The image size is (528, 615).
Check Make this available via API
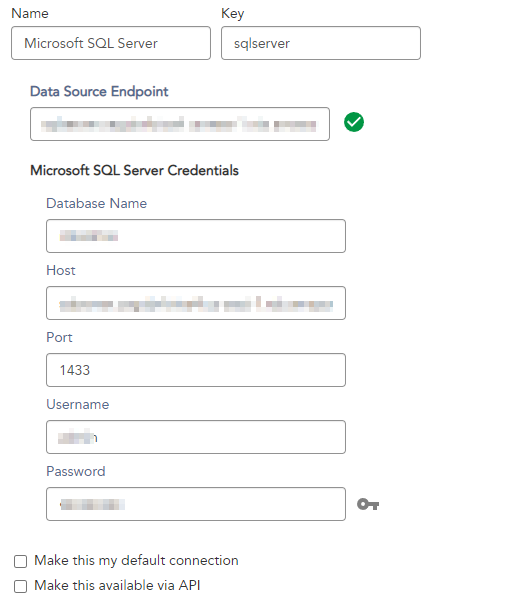20,586
